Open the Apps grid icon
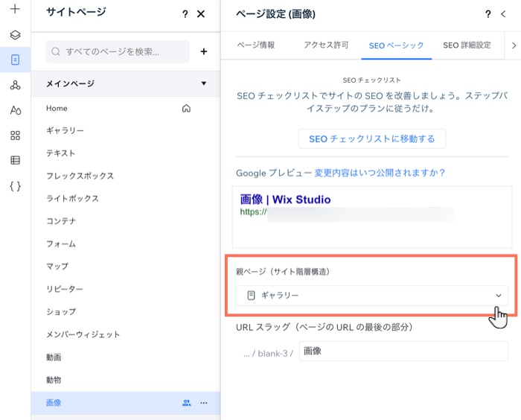 click(x=15, y=136)
